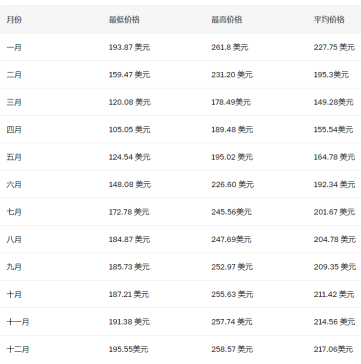Click the 六月 row label
This screenshot has width=361, height=364.
click(14, 184)
